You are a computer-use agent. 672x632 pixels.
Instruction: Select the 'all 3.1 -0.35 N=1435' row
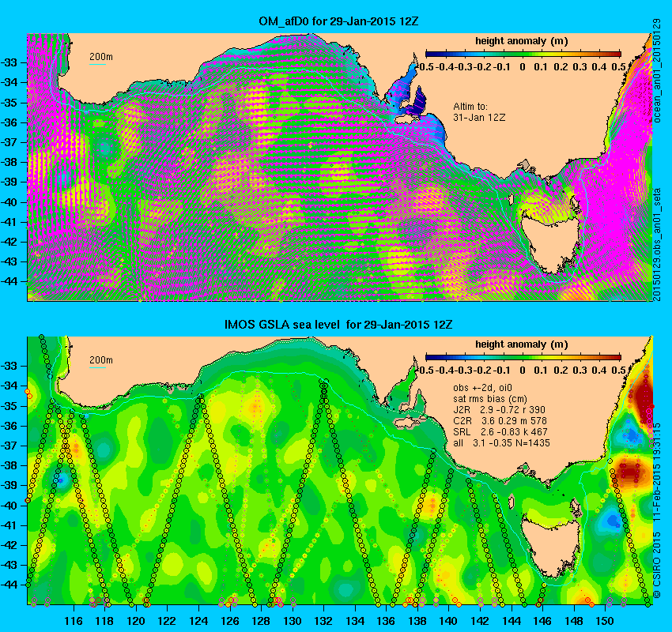click(x=501, y=442)
